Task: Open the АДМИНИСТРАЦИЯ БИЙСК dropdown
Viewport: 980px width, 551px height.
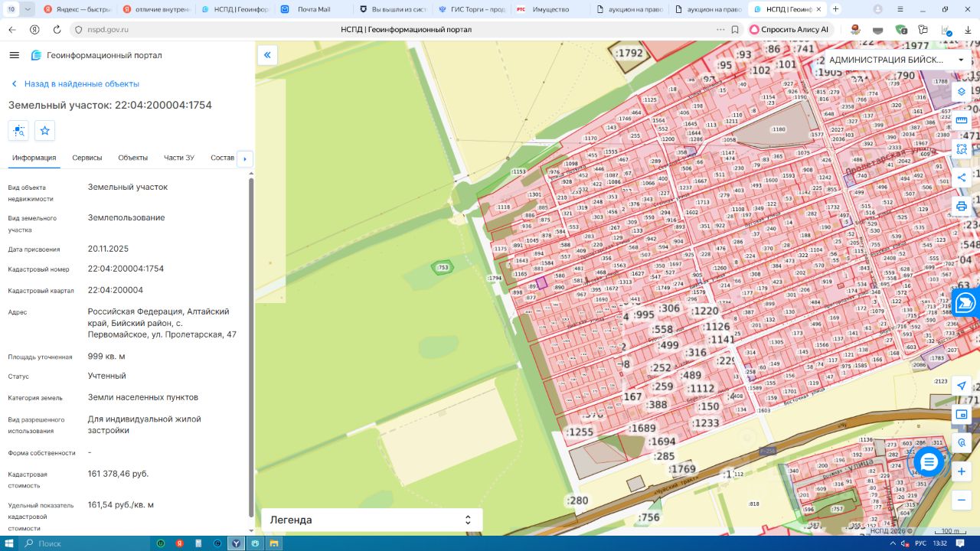Action: pyautogui.click(x=895, y=60)
